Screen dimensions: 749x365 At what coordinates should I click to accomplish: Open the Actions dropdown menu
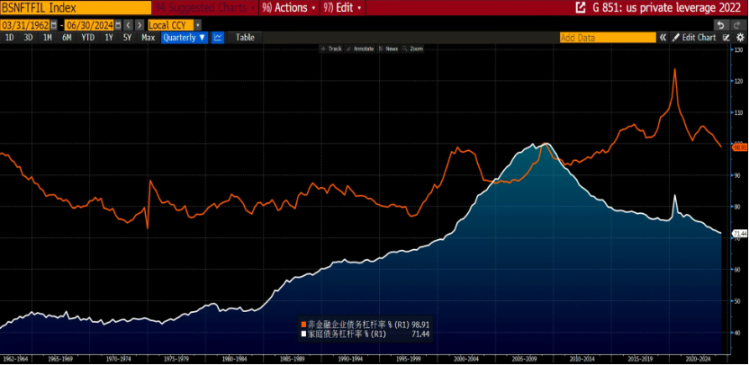click(289, 8)
